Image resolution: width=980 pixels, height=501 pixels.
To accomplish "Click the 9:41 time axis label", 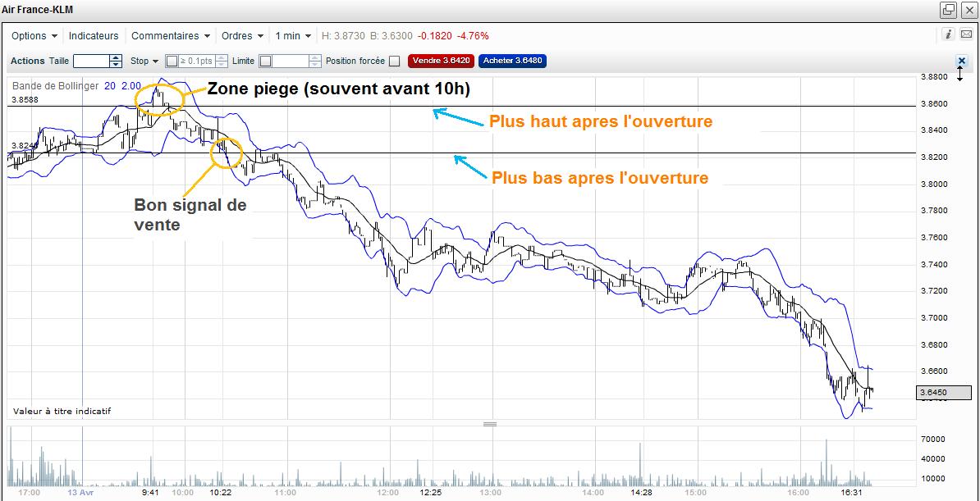I will pyautogui.click(x=151, y=492).
